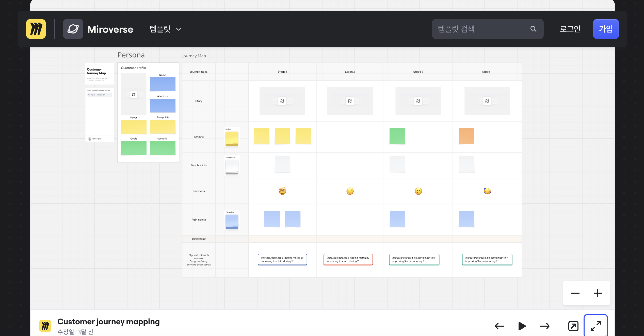
Task: Click the 로그인 button
Action: pos(570,29)
